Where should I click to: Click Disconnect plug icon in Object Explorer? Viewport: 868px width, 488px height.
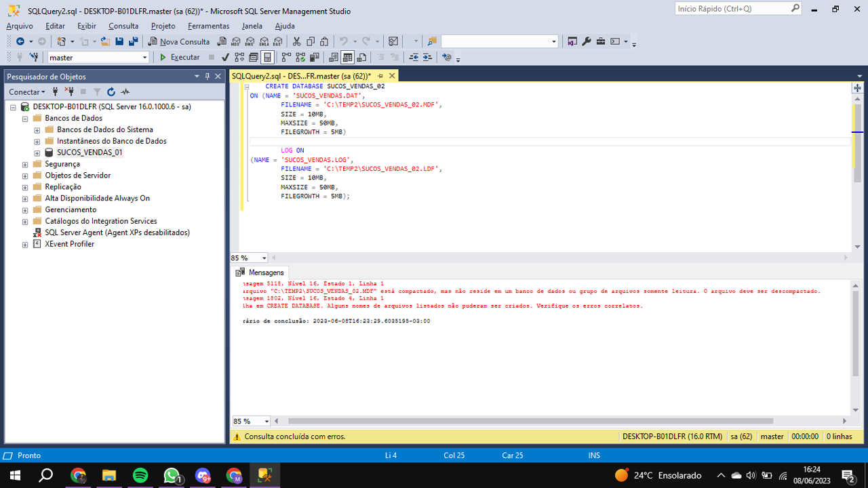point(69,91)
